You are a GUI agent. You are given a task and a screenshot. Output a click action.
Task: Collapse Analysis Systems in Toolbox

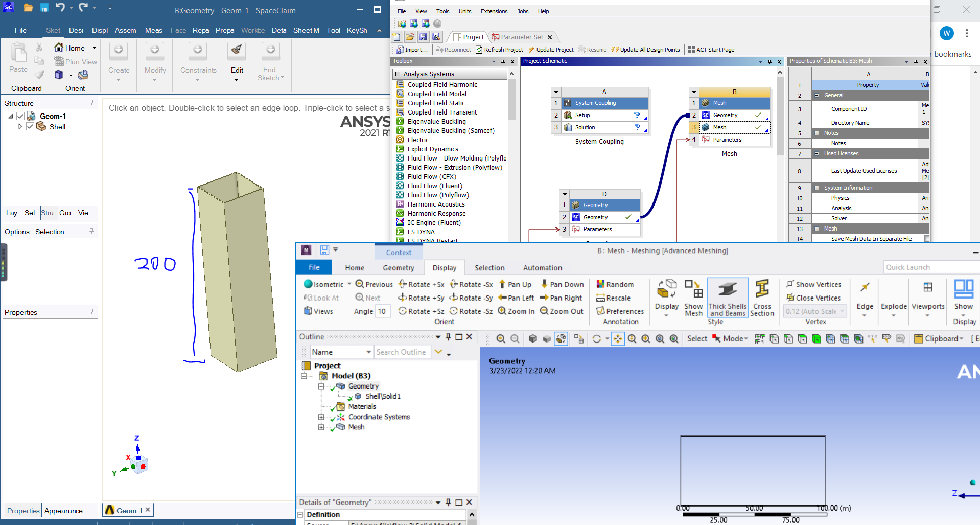[x=398, y=74]
